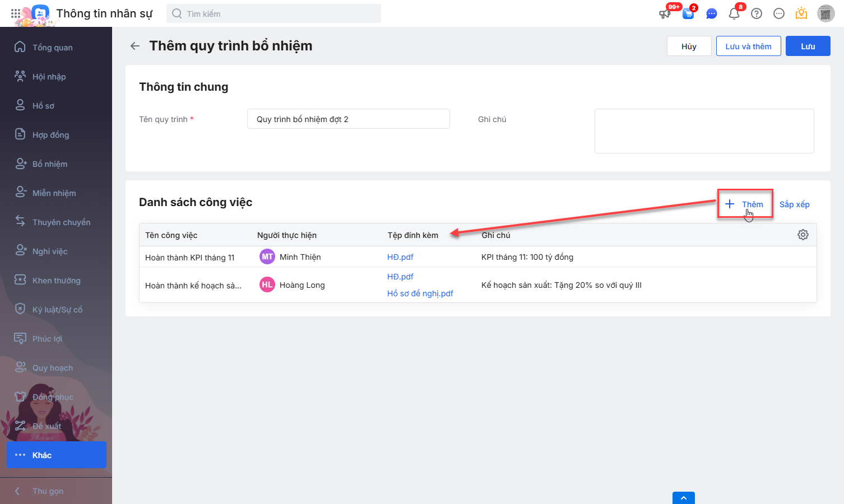The height and width of the screenshot is (504, 844).
Task: Go back using the arrow icon
Action: [x=135, y=46]
